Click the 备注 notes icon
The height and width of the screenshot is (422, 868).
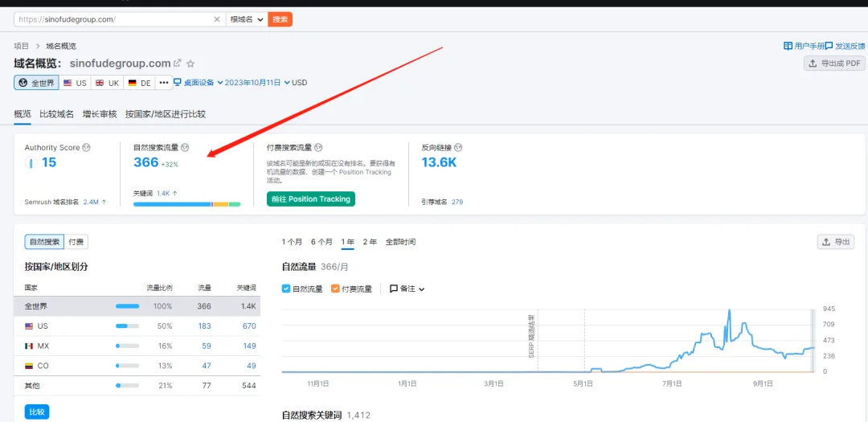394,289
